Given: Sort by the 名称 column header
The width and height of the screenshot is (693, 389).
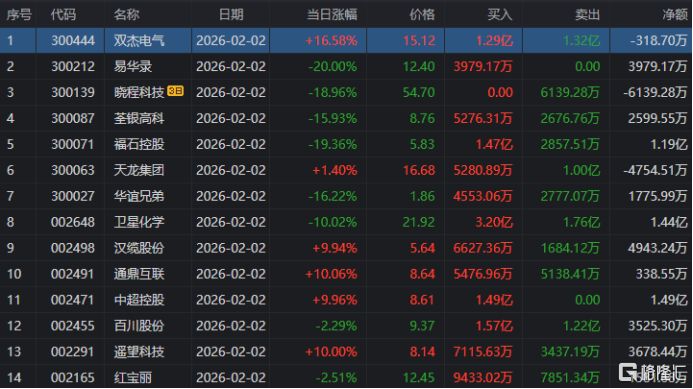Looking at the screenshot, I should [x=126, y=15].
